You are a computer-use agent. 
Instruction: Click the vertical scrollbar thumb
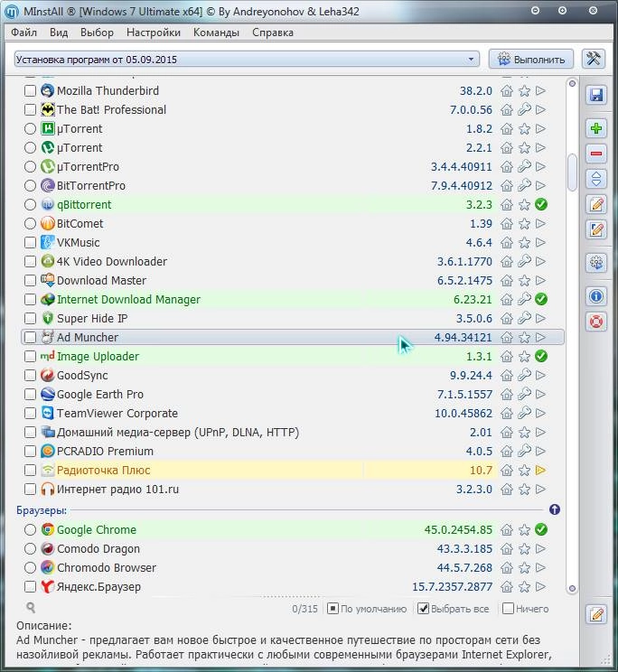(572, 173)
